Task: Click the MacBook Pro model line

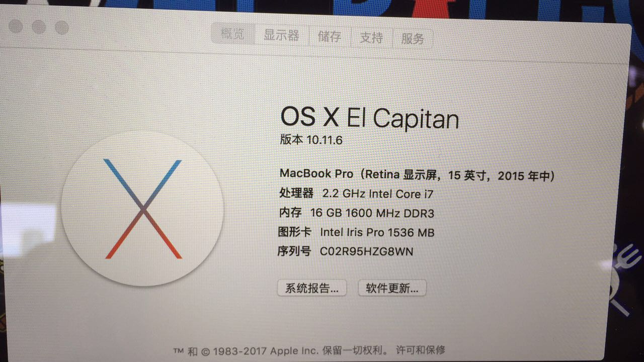Action: pyautogui.click(x=417, y=174)
